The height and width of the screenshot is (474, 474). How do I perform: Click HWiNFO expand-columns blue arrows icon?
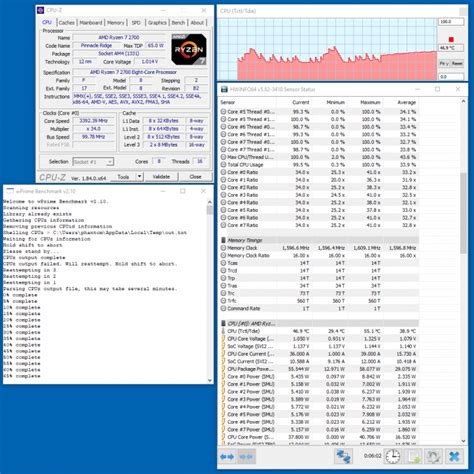(x=227, y=457)
